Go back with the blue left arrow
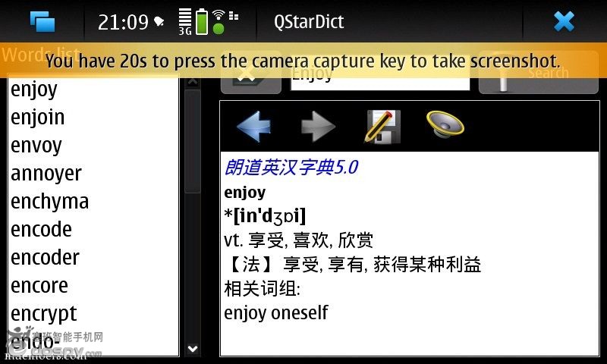The width and height of the screenshot is (607, 364). 253,127
